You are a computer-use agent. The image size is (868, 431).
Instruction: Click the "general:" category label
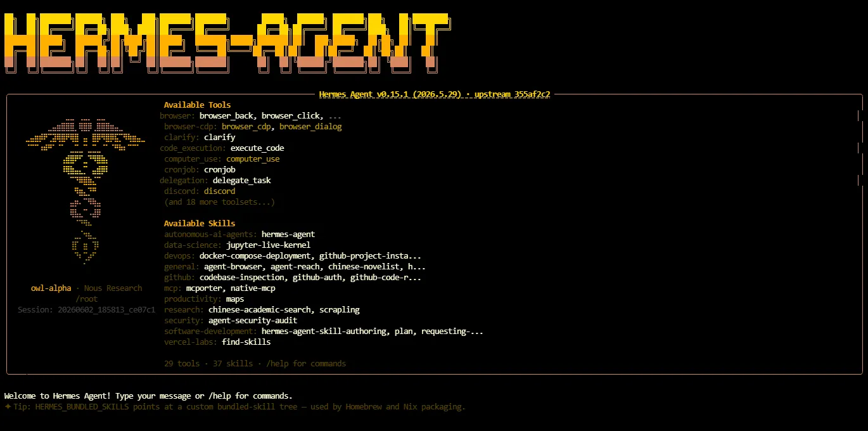[x=182, y=267]
